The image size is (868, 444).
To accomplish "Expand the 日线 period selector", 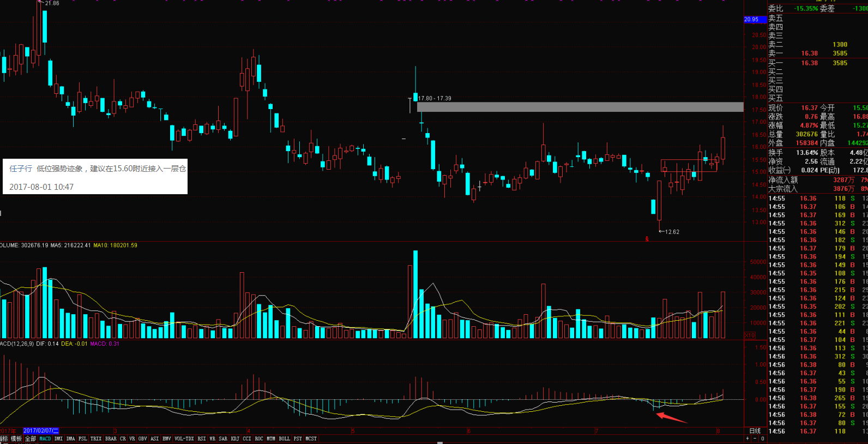I will pyautogui.click(x=755, y=431).
